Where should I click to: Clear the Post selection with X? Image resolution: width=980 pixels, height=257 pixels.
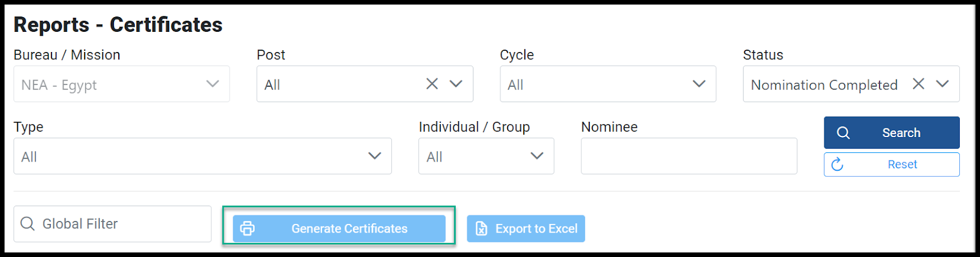pos(432,84)
